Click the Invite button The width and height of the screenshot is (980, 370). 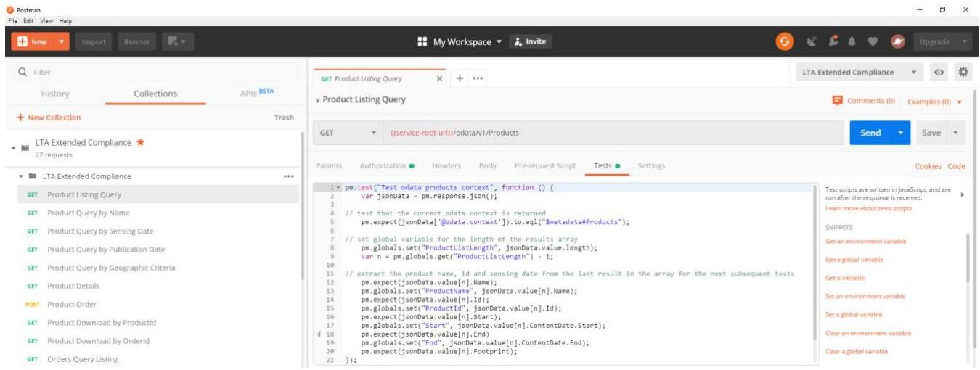[530, 42]
